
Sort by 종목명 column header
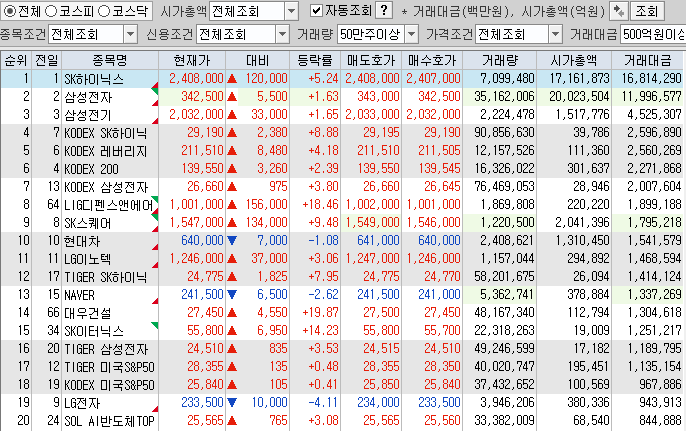click(110, 60)
